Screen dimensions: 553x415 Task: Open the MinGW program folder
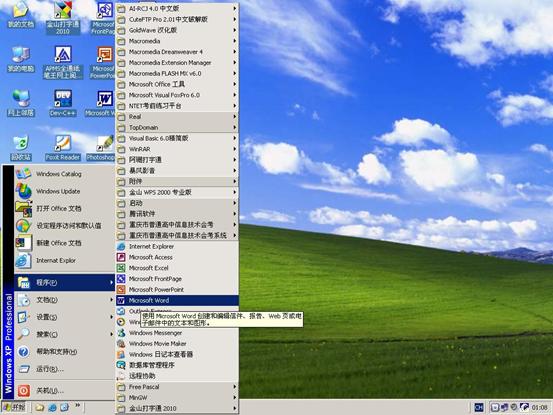point(177,397)
